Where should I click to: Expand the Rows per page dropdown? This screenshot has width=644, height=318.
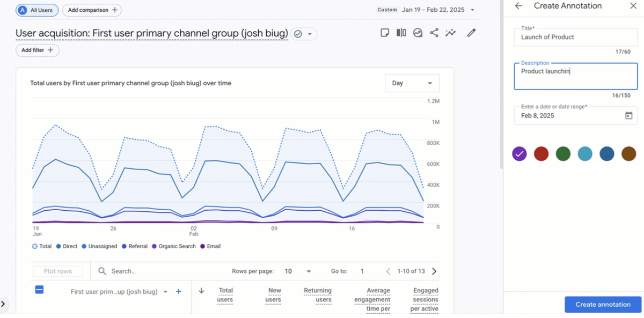(298, 271)
